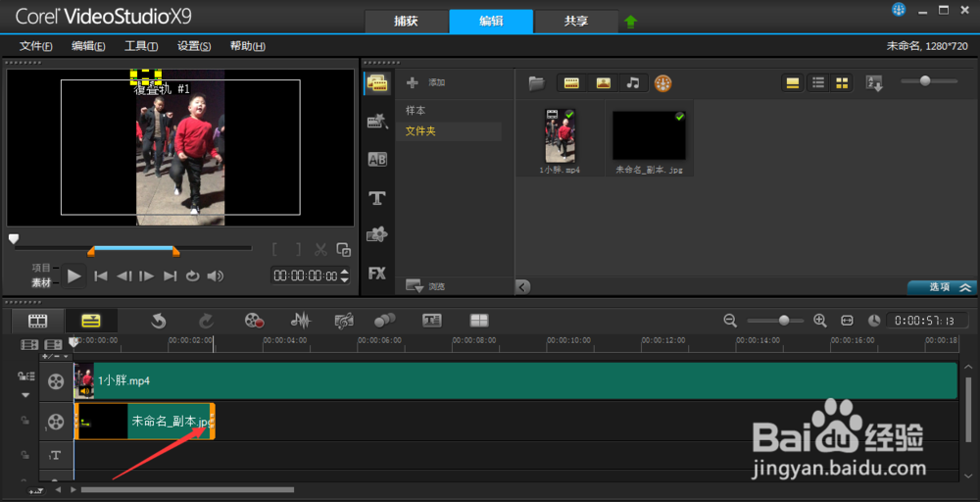Open the sort clips in library menu
This screenshot has width=980, height=502.
pyautogui.click(x=874, y=83)
